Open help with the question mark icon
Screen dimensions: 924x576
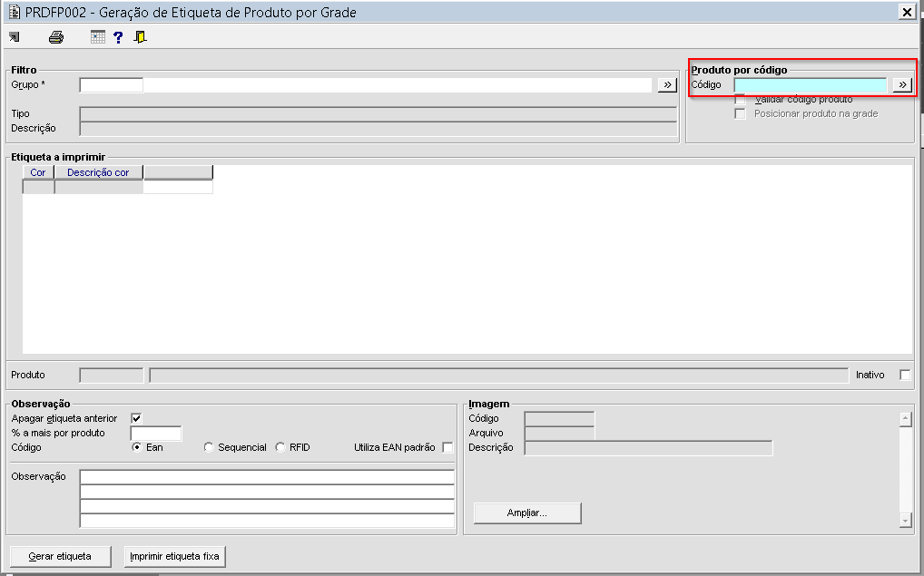(x=118, y=37)
